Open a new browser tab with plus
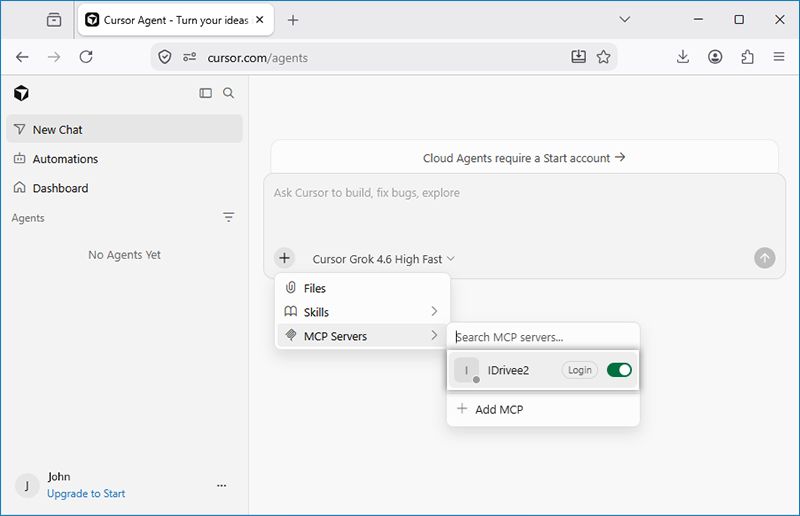The width and height of the screenshot is (800, 516). point(293,20)
